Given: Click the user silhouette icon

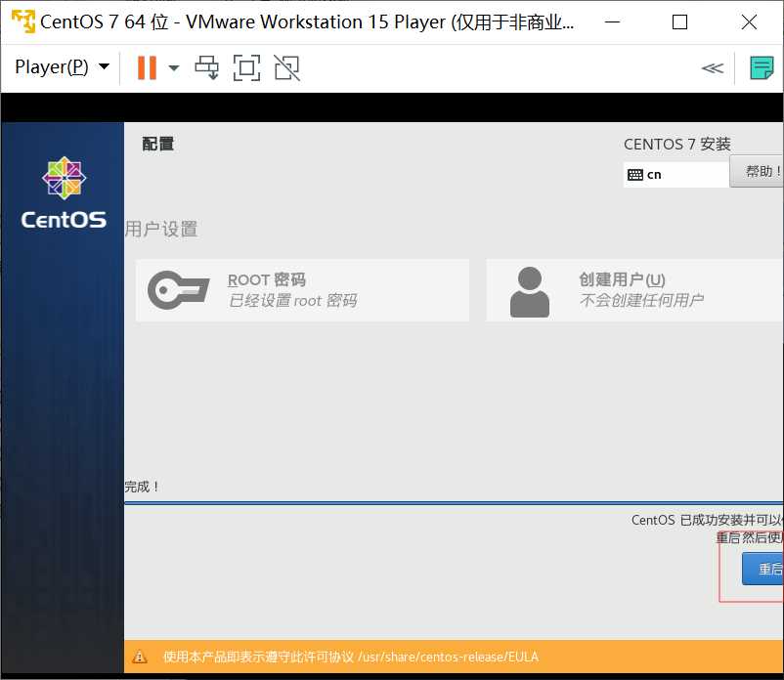Looking at the screenshot, I should tap(530, 292).
